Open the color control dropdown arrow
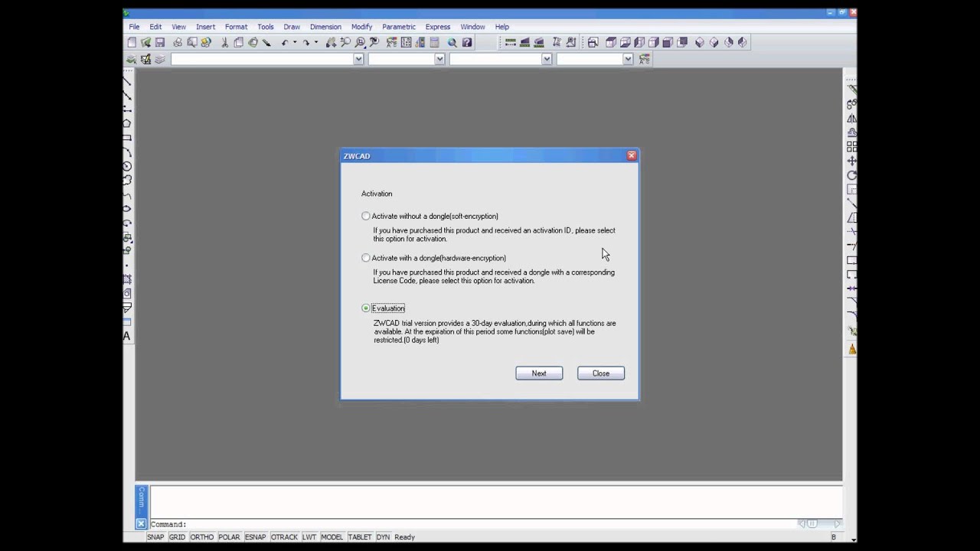This screenshot has height=551, width=980. (x=439, y=59)
